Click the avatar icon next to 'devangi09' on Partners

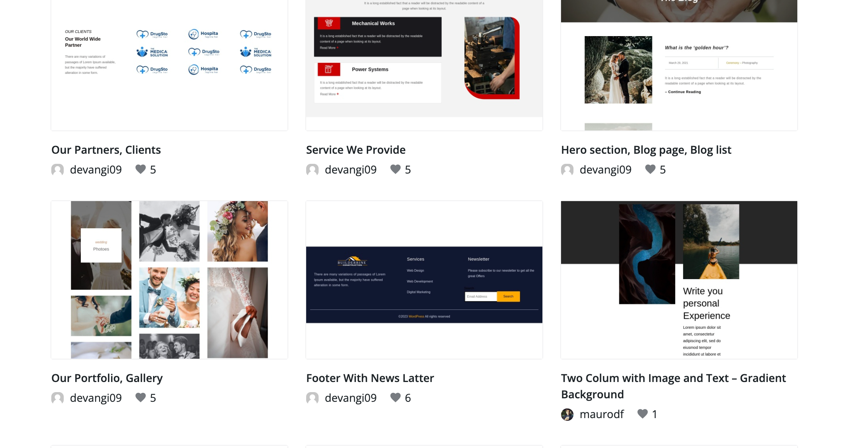(57, 170)
